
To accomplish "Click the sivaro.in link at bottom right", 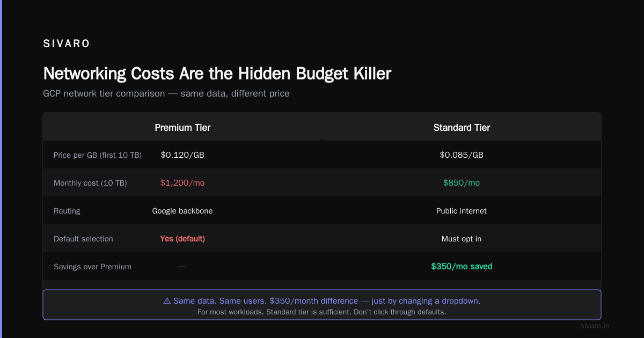I will [595, 326].
